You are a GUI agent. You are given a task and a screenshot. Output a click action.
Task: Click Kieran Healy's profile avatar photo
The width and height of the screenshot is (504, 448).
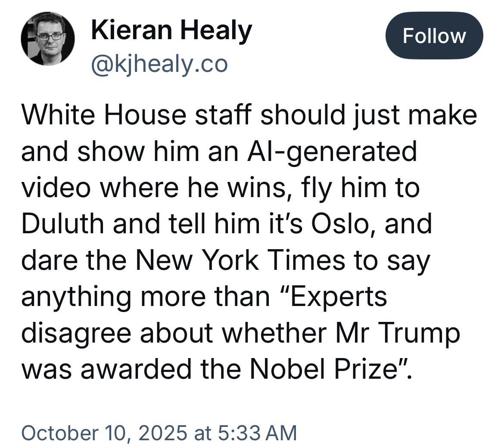coord(47,38)
